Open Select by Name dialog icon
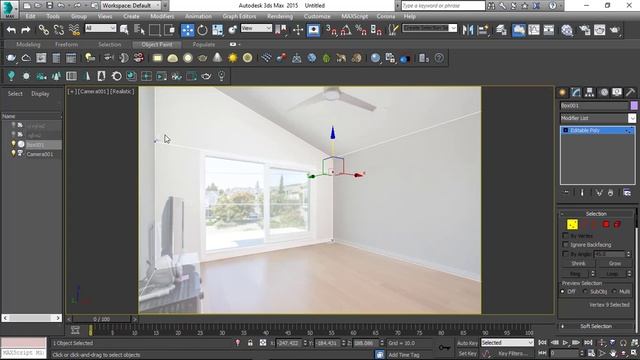This screenshot has width=640, height=360. tap(139, 30)
